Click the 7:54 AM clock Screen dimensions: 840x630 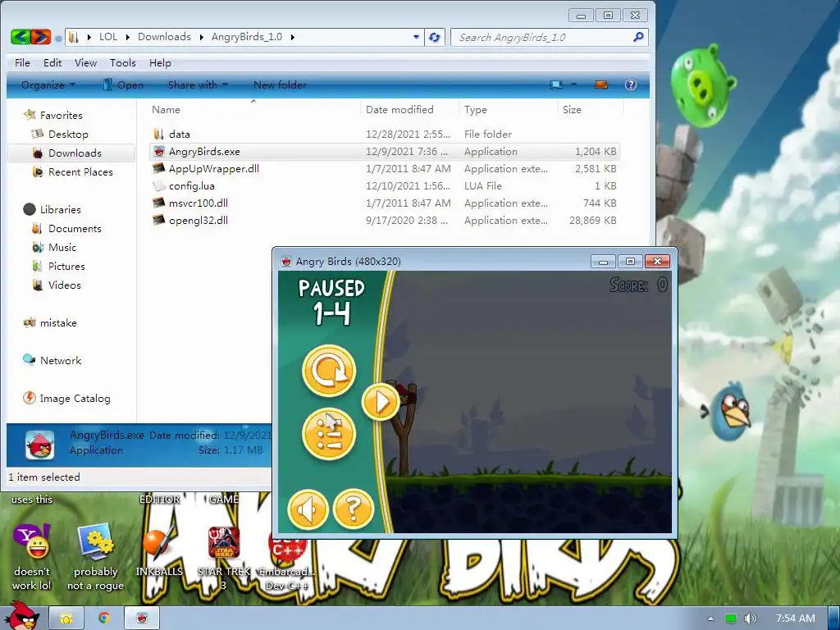click(x=795, y=619)
